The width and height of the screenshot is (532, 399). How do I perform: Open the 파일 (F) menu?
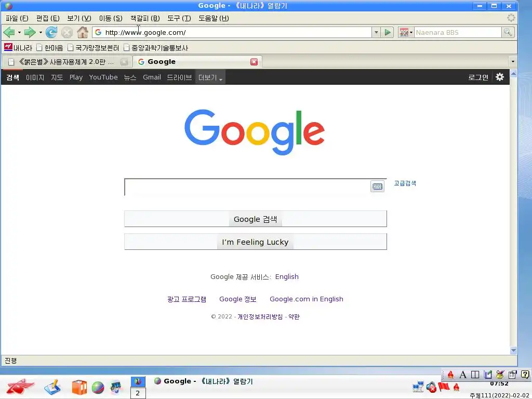pyautogui.click(x=17, y=18)
